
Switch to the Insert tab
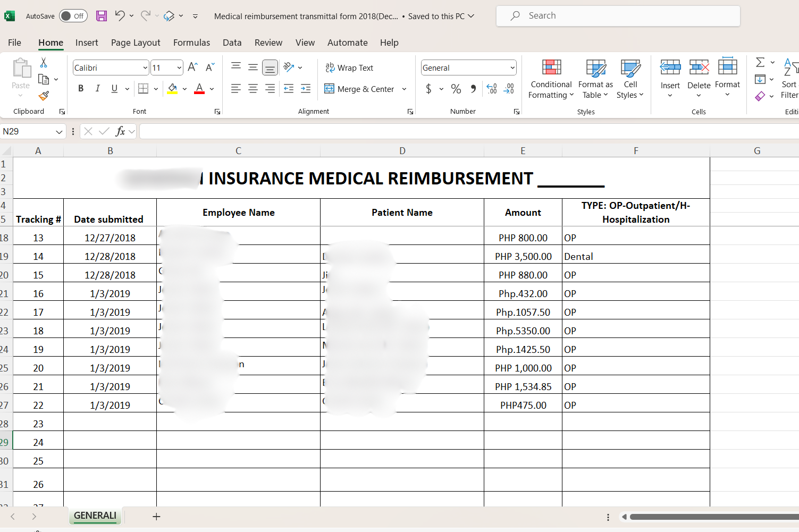(x=87, y=43)
